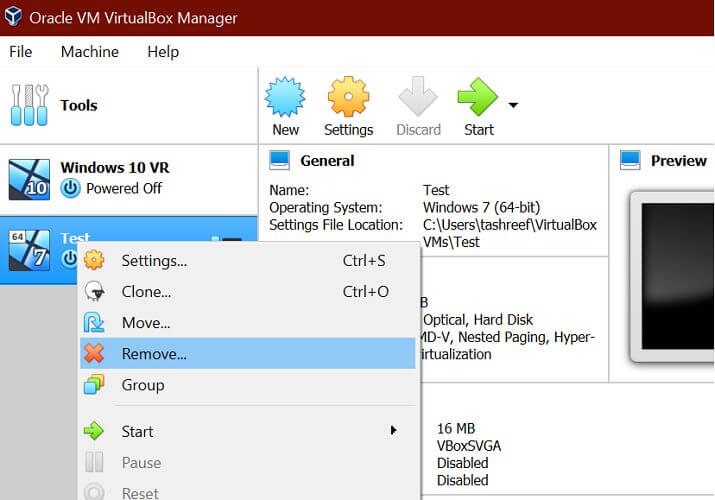The height and width of the screenshot is (500, 715).
Task: Click the Discard toolbar icon
Action: (418, 99)
